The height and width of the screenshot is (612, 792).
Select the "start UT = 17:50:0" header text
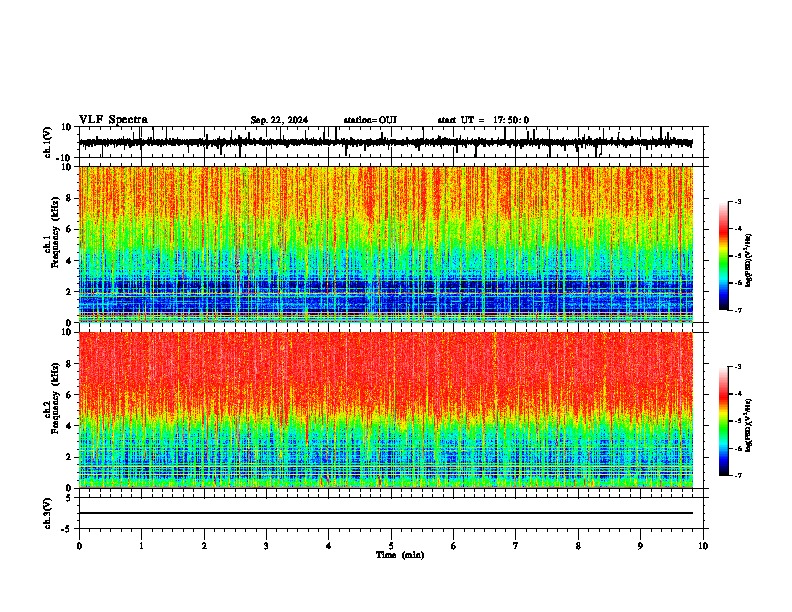click(x=483, y=120)
